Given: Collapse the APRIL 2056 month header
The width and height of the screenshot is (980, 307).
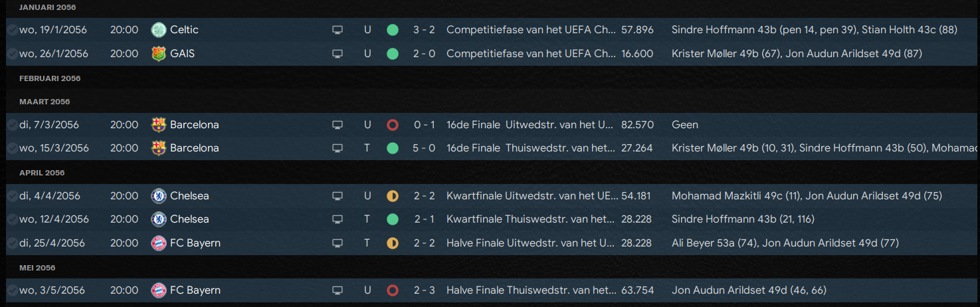Looking at the screenshot, I should point(42,173).
